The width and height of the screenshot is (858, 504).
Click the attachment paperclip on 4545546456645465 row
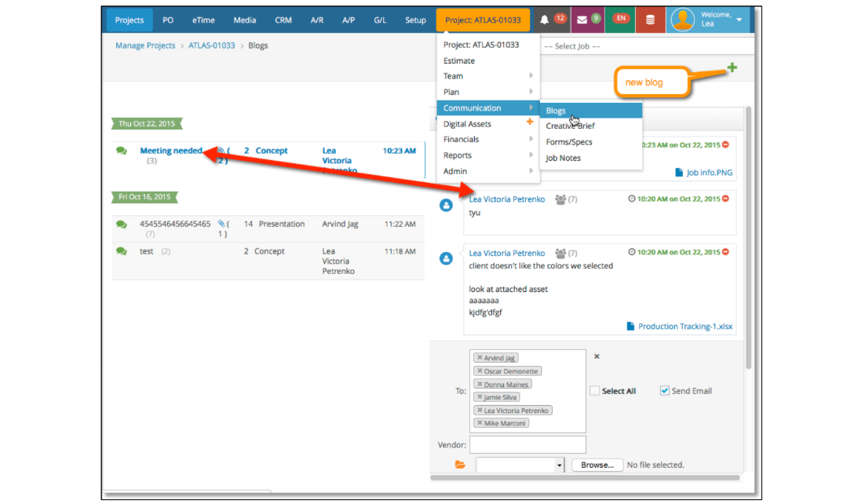click(x=221, y=224)
